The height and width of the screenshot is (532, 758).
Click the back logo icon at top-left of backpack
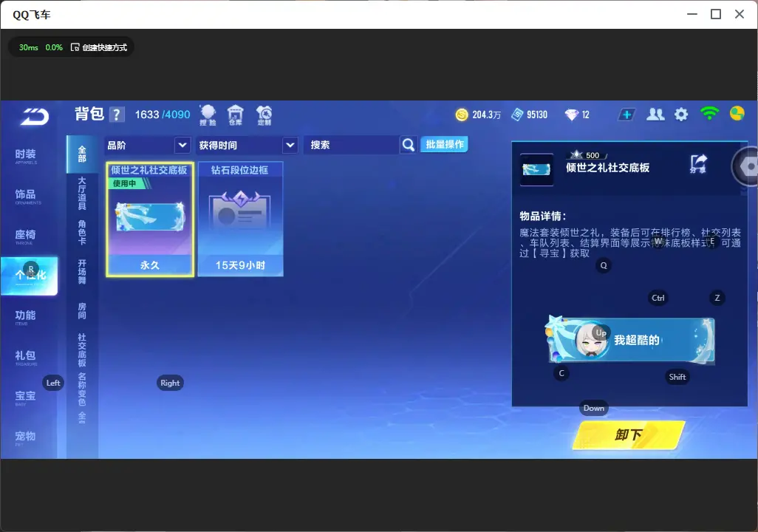point(34,116)
